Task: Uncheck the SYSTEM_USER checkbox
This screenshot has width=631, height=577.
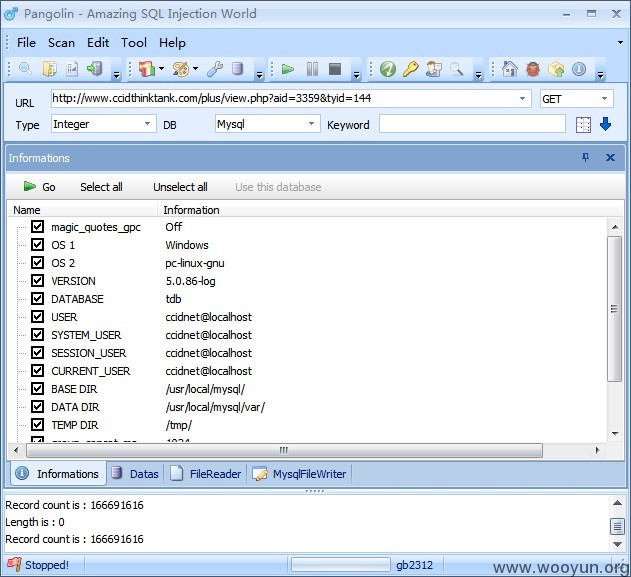Action: (37, 335)
